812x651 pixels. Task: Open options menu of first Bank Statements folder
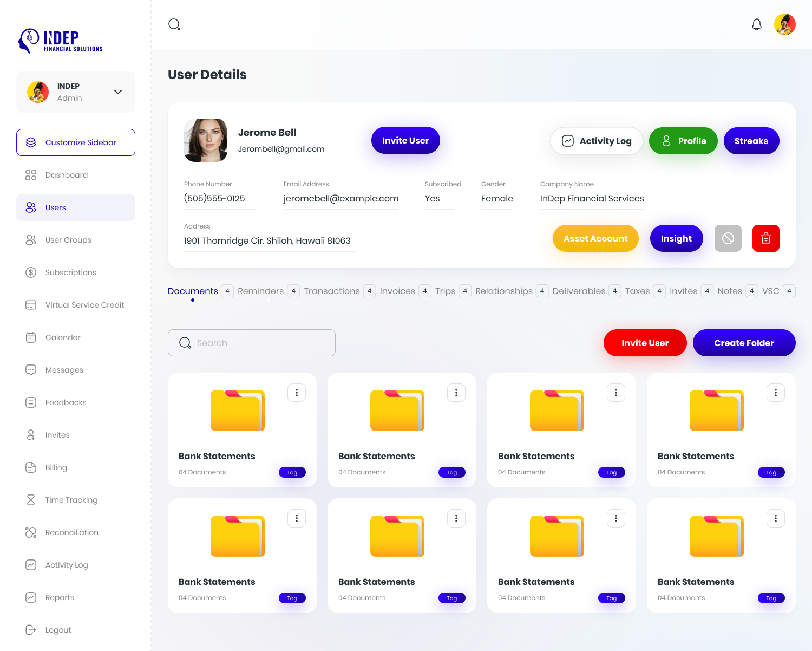pos(297,393)
